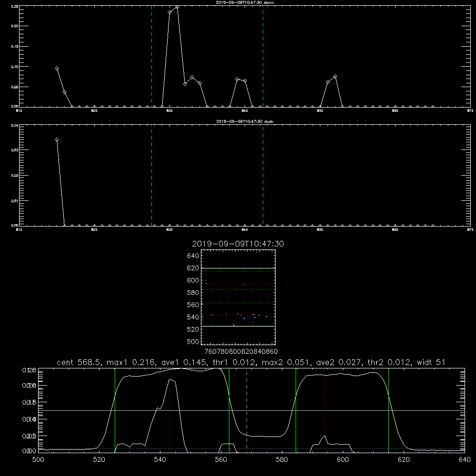This screenshot has width=476, height=476.
Task: Click the "2019-09-09T10:47:30 dawn" plot title
Action: pos(245,2)
